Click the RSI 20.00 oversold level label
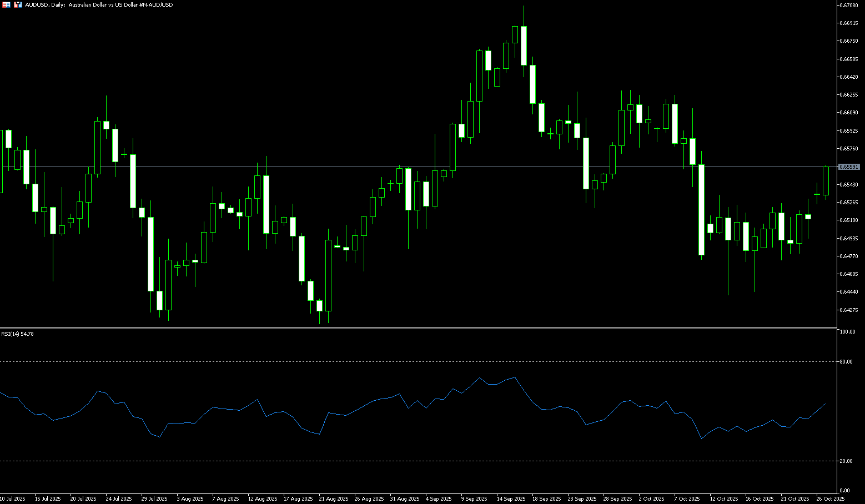 pyautogui.click(x=847, y=461)
